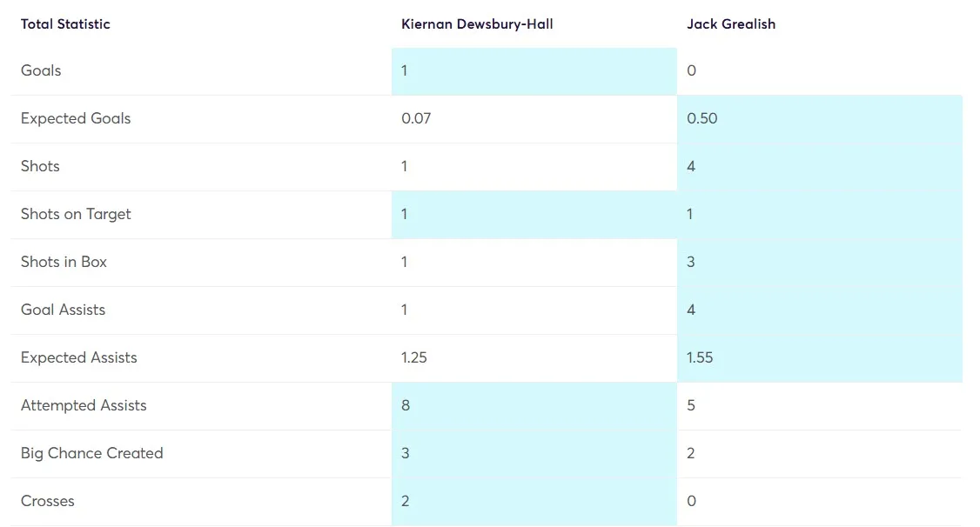
Task: Click the Expected Assists row label
Action: [78, 357]
